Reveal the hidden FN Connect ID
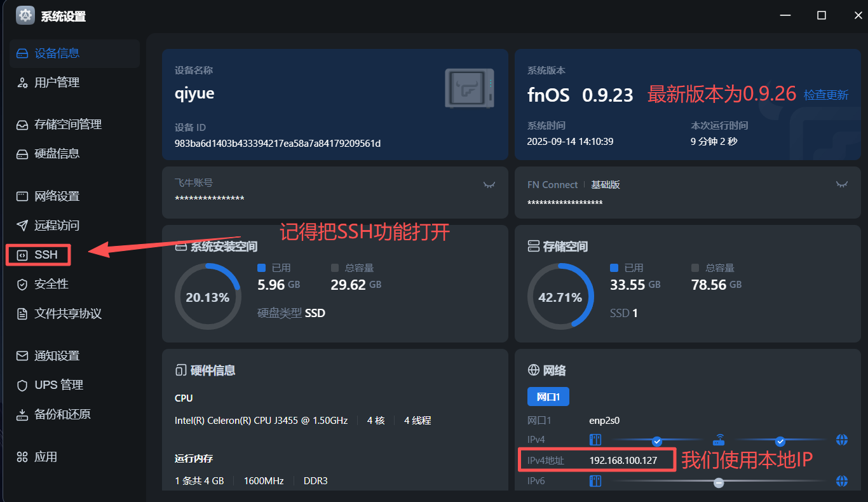868x502 pixels. point(841,184)
